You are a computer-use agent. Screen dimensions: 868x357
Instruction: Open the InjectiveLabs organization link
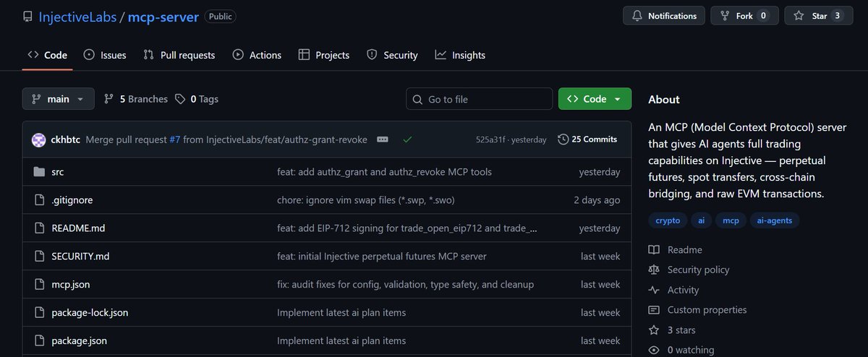tap(76, 16)
